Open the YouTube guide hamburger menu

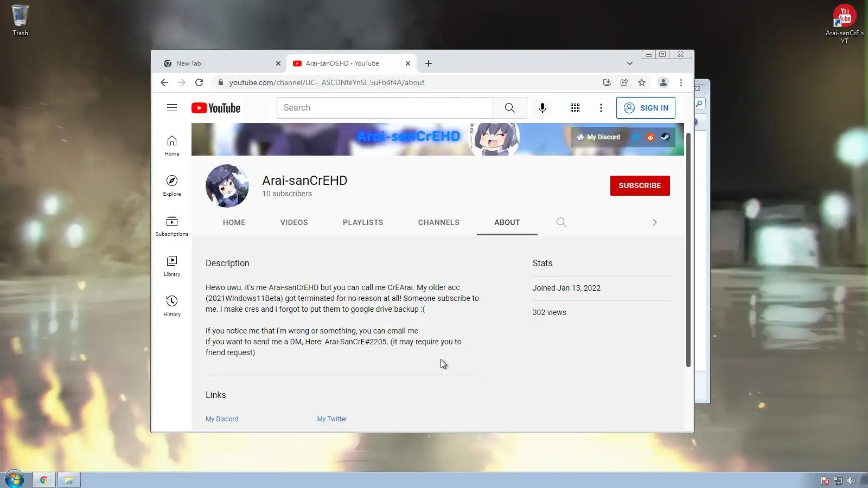[x=172, y=108]
